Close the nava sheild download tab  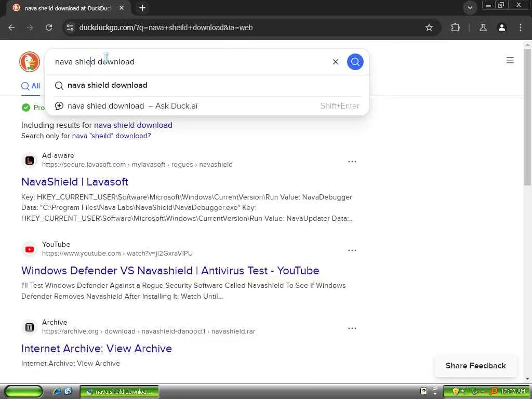122,8
